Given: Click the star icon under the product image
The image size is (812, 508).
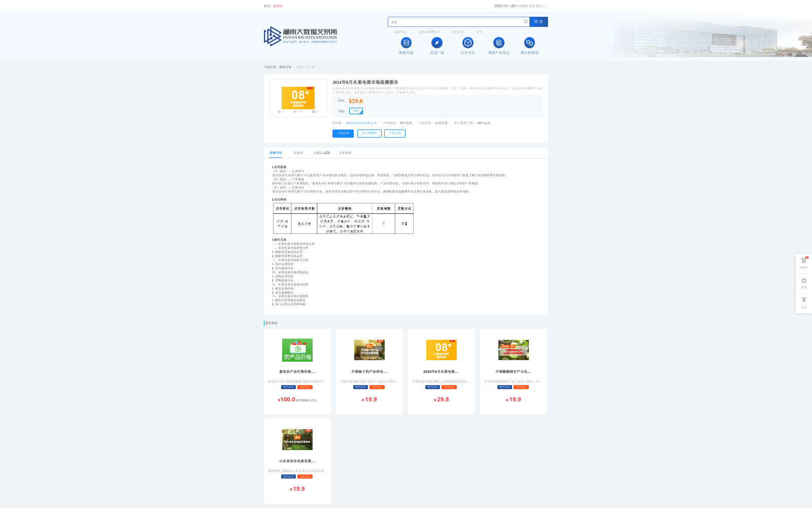Looking at the screenshot, I should click(314, 111).
